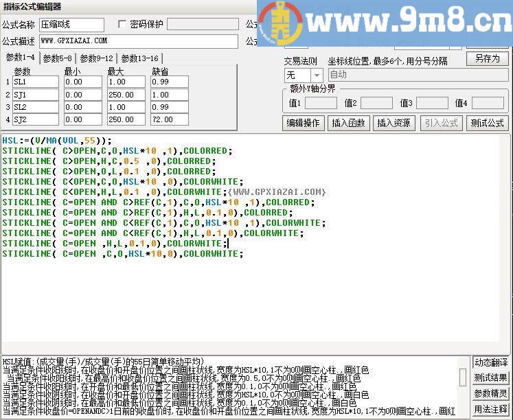Click the 插入资源 button
The height and width of the screenshot is (420, 513).
394,123
